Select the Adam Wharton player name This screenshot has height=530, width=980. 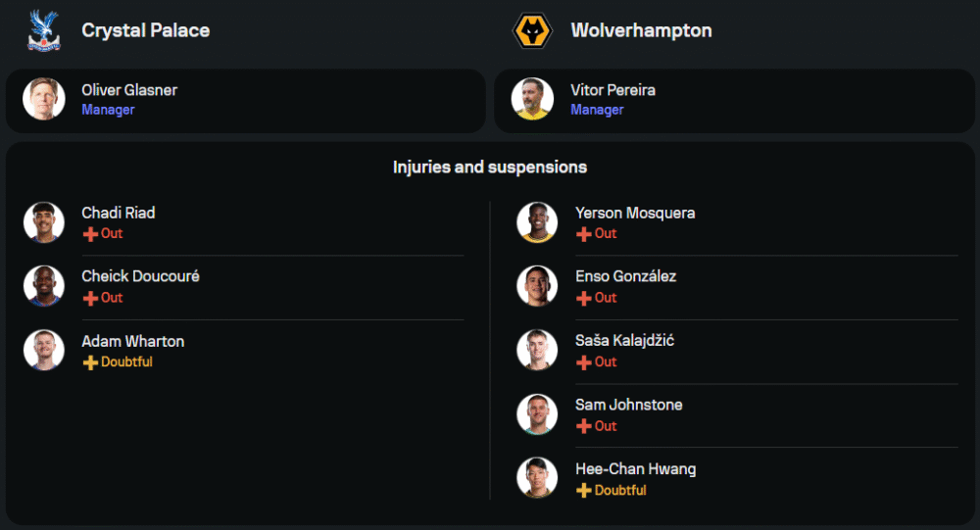coord(132,341)
